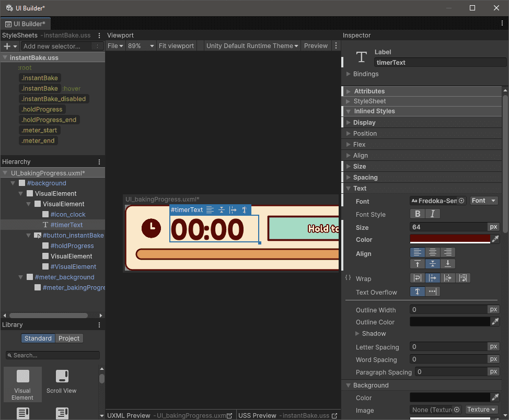The image size is (509, 420).
Task: Toggle italic font style
Action: (432, 214)
